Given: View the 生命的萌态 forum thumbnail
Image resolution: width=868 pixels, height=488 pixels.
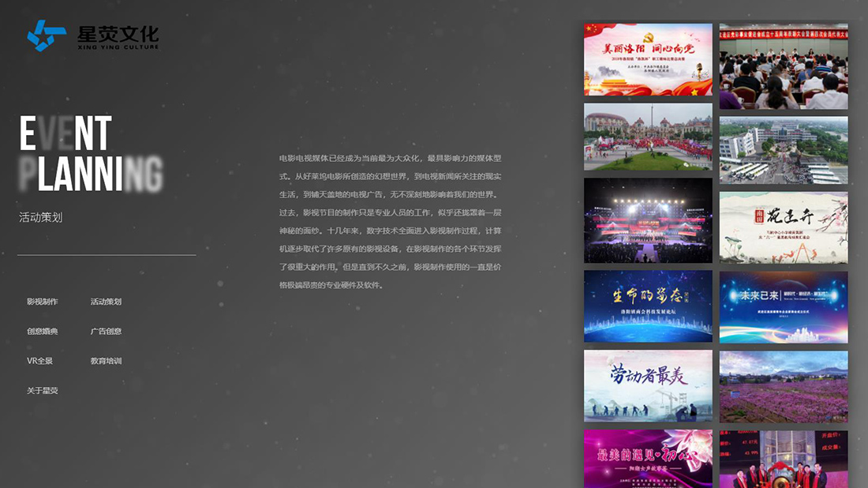Looking at the screenshot, I should (648, 306).
